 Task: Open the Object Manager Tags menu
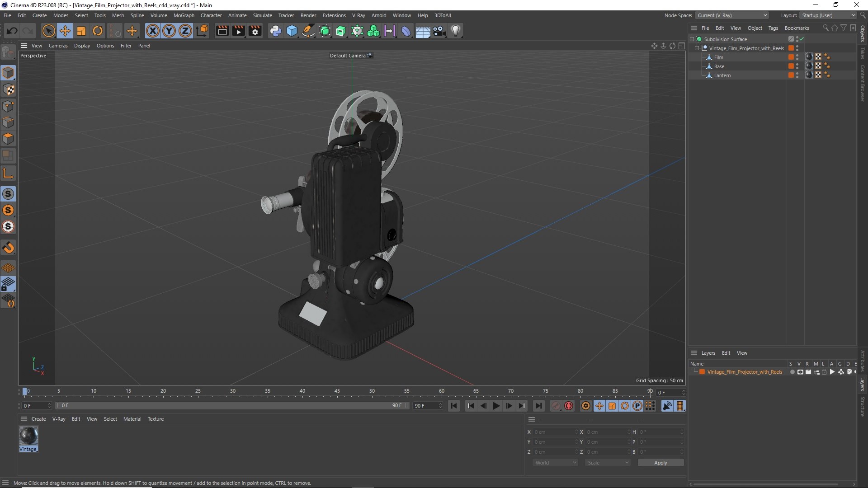tap(773, 28)
